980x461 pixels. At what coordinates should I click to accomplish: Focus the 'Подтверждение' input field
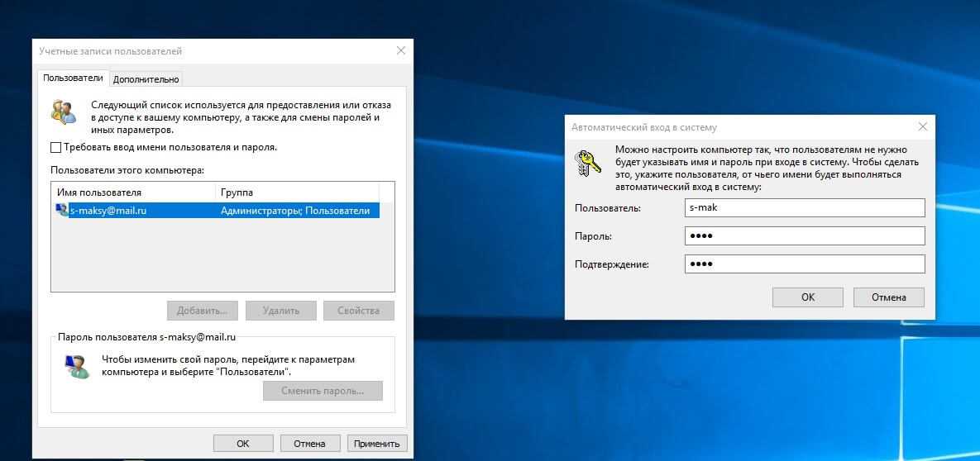pyautogui.click(x=805, y=264)
